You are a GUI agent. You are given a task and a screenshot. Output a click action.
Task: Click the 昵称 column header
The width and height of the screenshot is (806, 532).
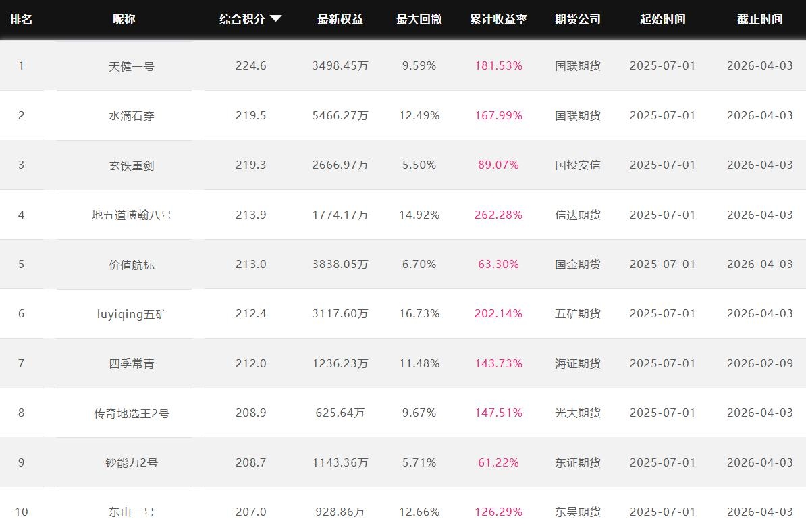pyautogui.click(x=124, y=19)
